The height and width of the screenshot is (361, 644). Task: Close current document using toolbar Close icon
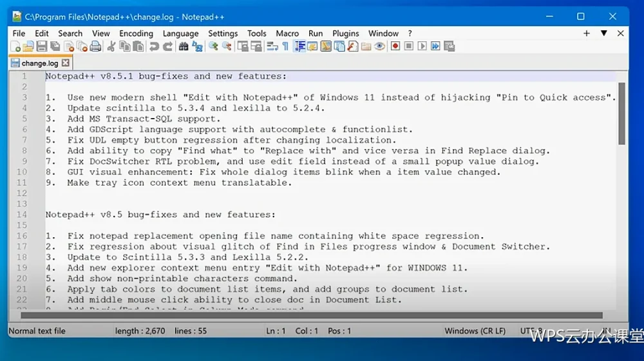(x=69, y=46)
